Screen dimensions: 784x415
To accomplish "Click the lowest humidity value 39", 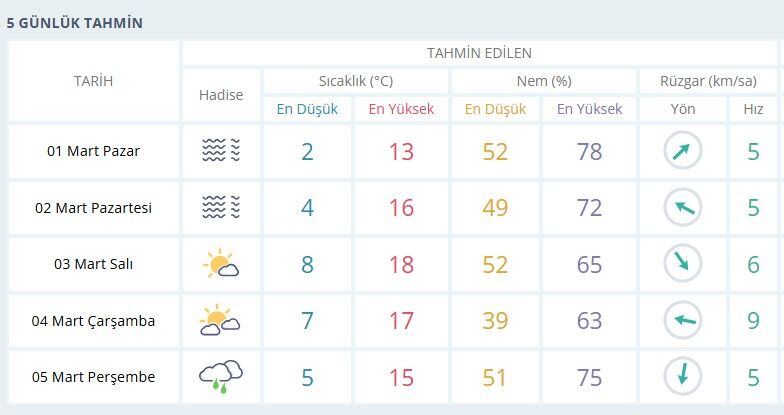I will pyautogui.click(x=495, y=321).
